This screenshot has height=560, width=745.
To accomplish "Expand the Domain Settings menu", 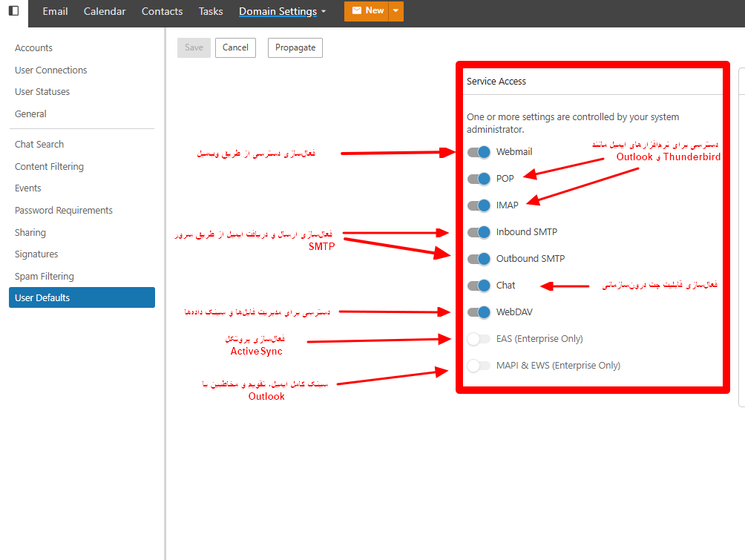I will pyautogui.click(x=282, y=11).
